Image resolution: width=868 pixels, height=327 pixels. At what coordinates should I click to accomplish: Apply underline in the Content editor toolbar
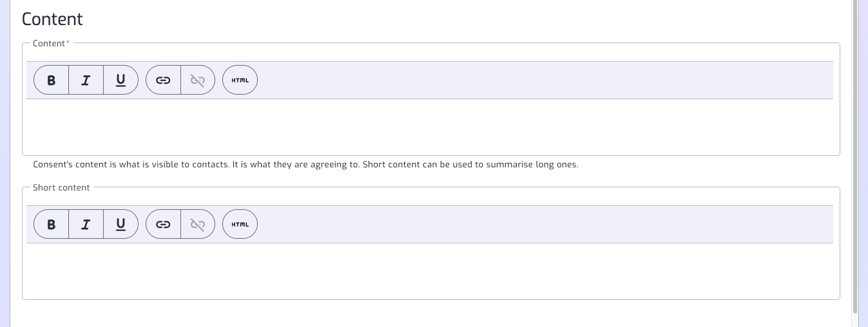click(121, 80)
